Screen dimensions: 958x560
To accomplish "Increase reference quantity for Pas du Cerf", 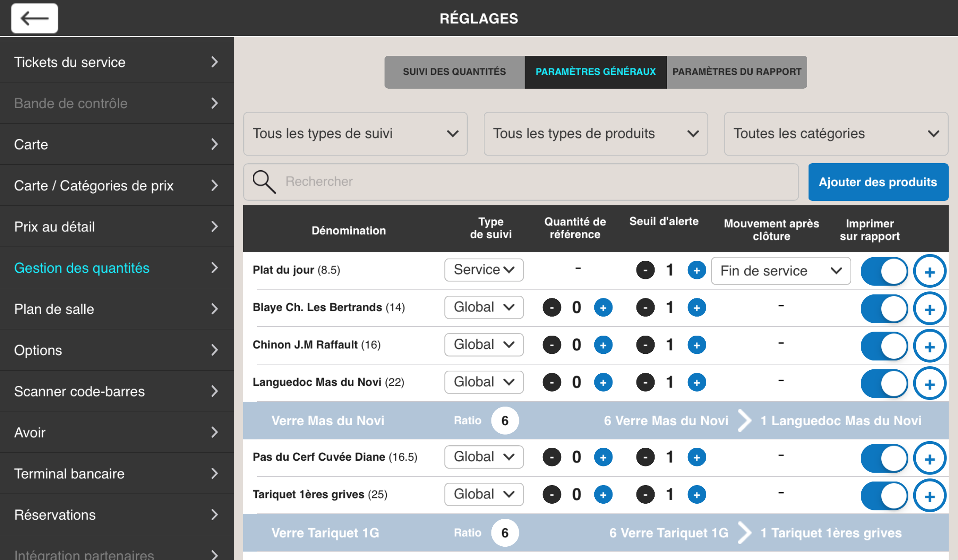I will click(x=603, y=457).
